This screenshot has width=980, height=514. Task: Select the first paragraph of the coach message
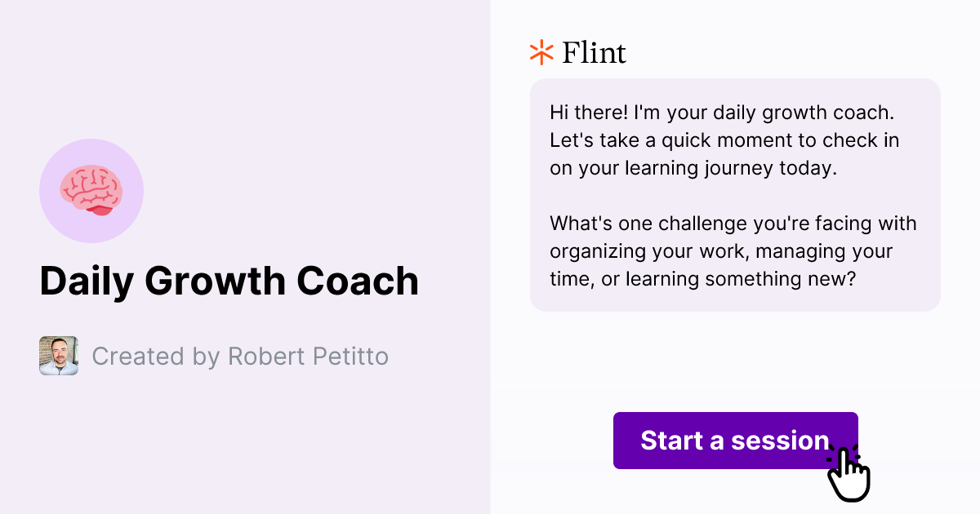[725, 140]
